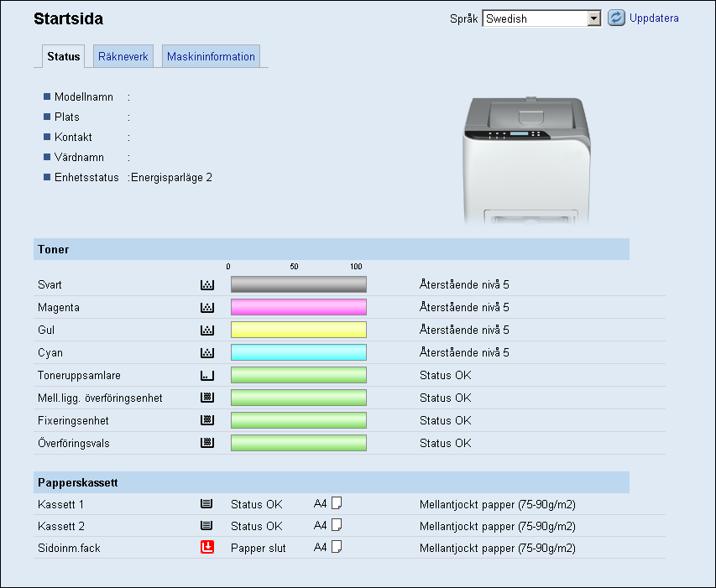The width and height of the screenshot is (716, 588).
Task: Click the unit icon in the Överföringsvals row
Action: [207, 443]
